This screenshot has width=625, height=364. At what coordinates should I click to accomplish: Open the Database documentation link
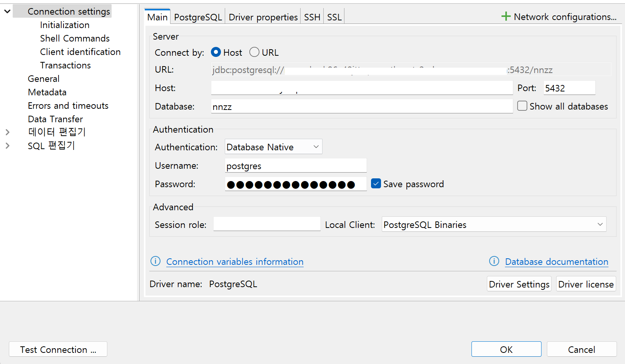point(556,262)
